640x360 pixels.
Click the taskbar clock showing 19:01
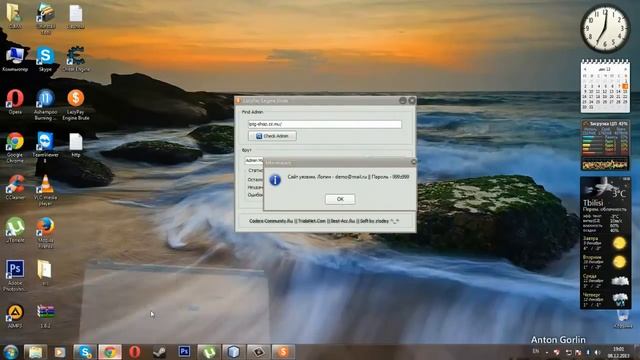(619, 352)
